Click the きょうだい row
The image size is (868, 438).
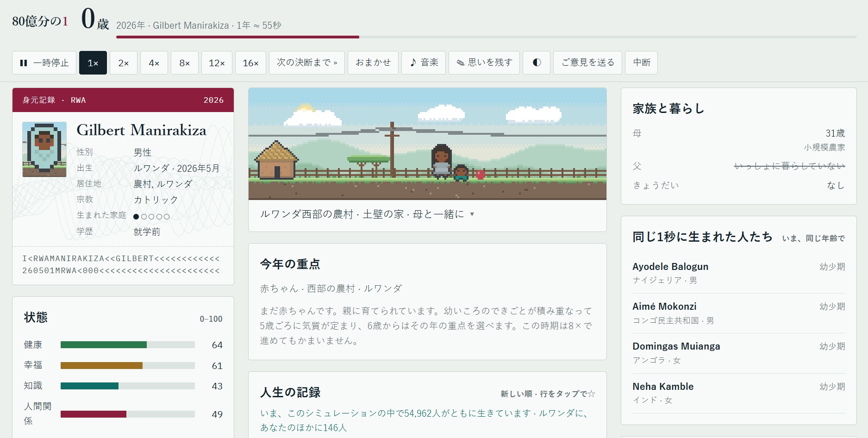[x=739, y=185]
